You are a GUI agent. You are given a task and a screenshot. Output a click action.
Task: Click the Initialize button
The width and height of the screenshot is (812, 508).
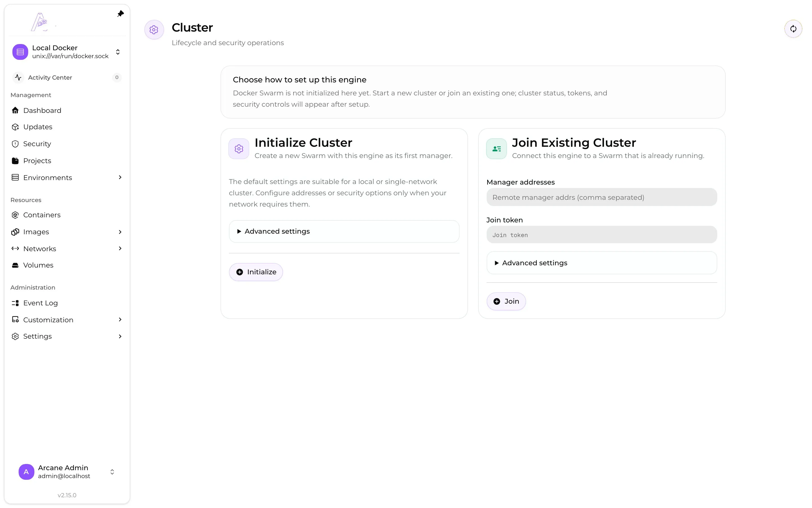(x=256, y=272)
